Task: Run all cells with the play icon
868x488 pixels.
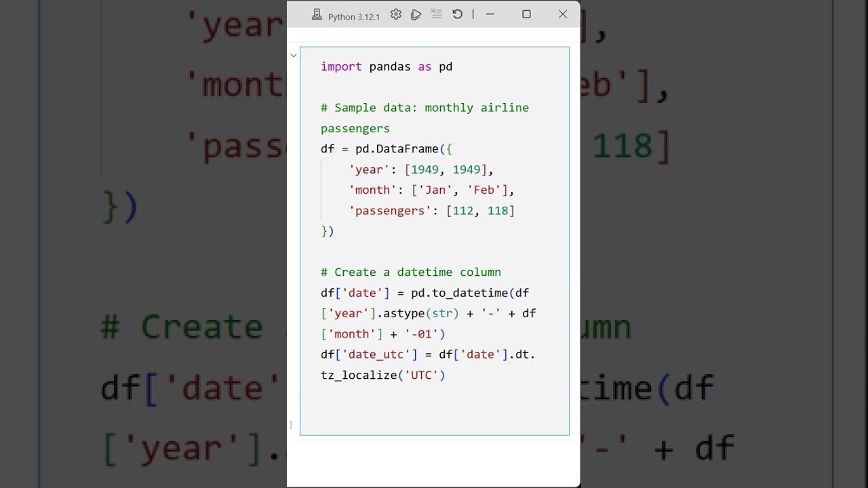Action: point(416,14)
